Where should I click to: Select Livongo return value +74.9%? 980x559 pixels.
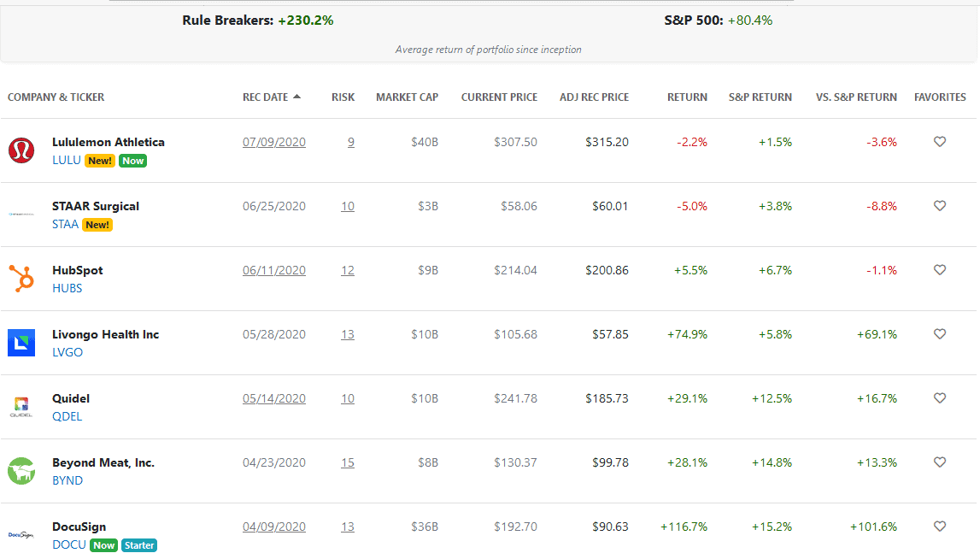[687, 334]
